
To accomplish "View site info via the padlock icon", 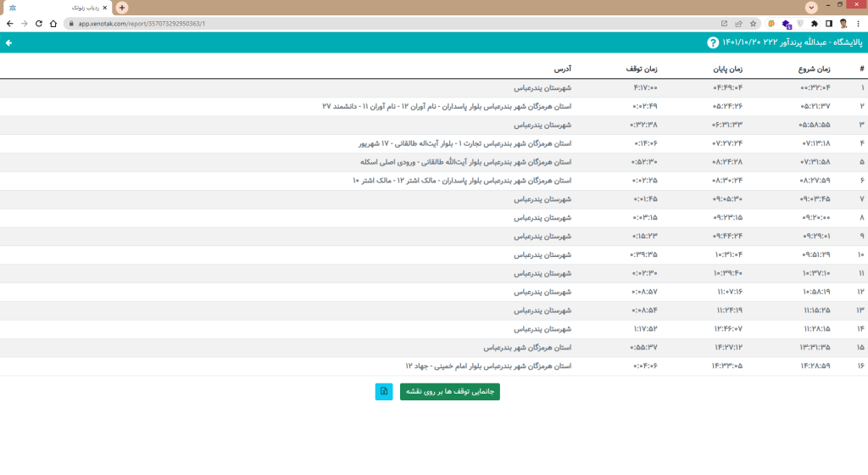I will click(71, 23).
